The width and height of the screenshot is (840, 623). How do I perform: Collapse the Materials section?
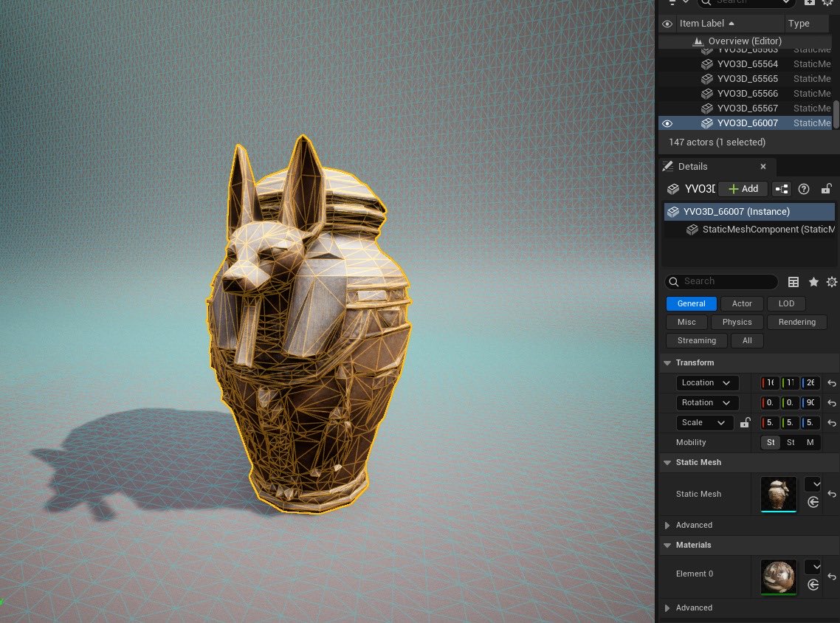667,545
